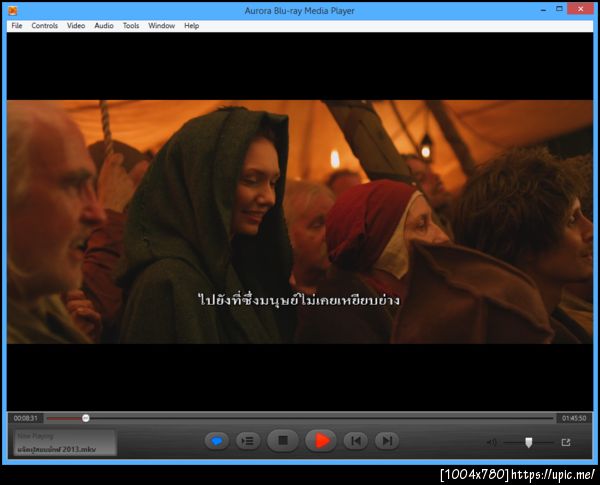The width and height of the screenshot is (600, 485).
Task: Toggle full screen with the expand icon
Action: pos(566,443)
